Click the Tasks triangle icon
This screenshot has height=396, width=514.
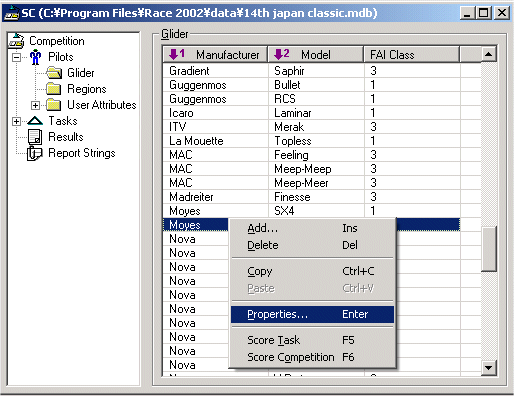click(x=35, y=121)
